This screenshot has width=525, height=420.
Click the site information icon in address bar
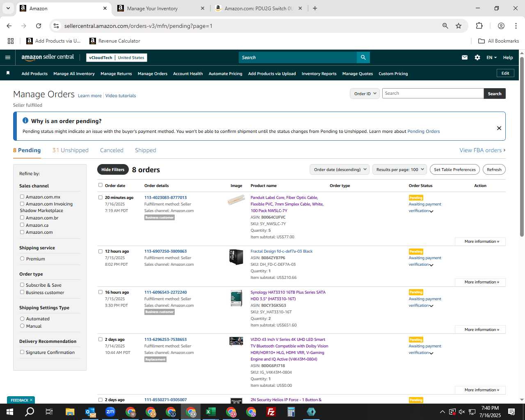(56, 26)
